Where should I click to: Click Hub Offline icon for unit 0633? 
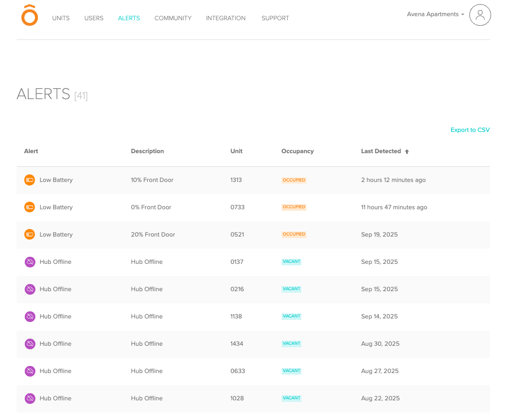(x=30, y=371)
